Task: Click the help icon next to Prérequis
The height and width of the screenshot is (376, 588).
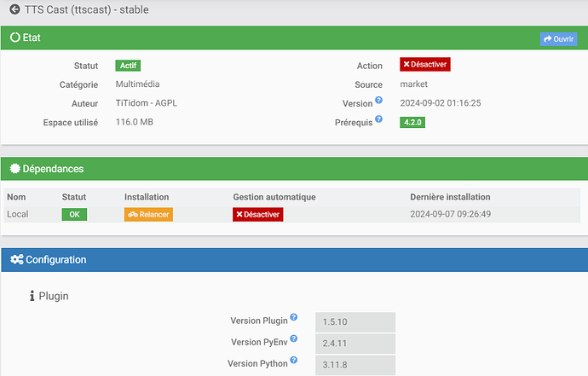Action: point(378,119)
